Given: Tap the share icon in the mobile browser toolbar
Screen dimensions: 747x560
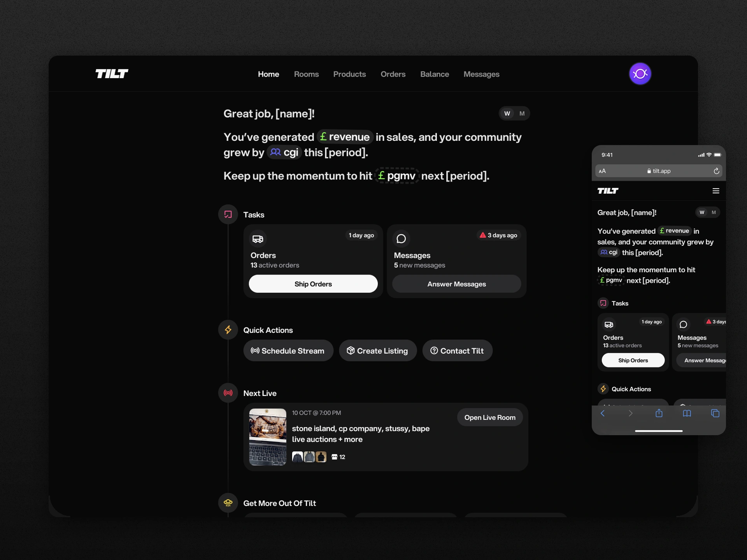Looking at the screenshot, I should coord(659,413).
